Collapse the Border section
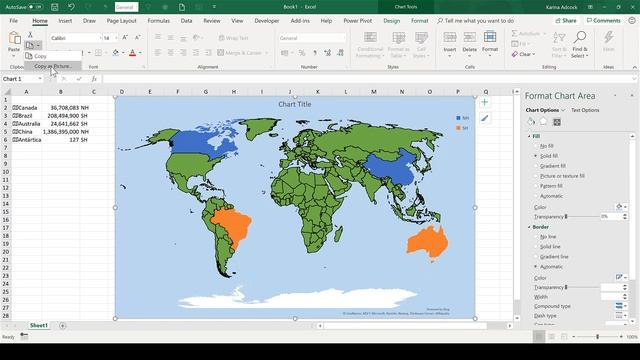This screenshot has width=640, height=360. tap(529, 227)
